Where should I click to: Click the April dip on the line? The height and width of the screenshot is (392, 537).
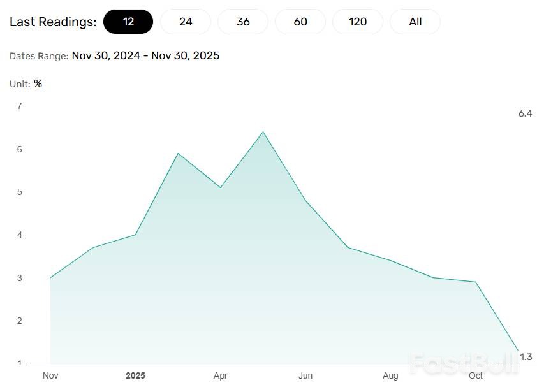(x=221, y=187)
